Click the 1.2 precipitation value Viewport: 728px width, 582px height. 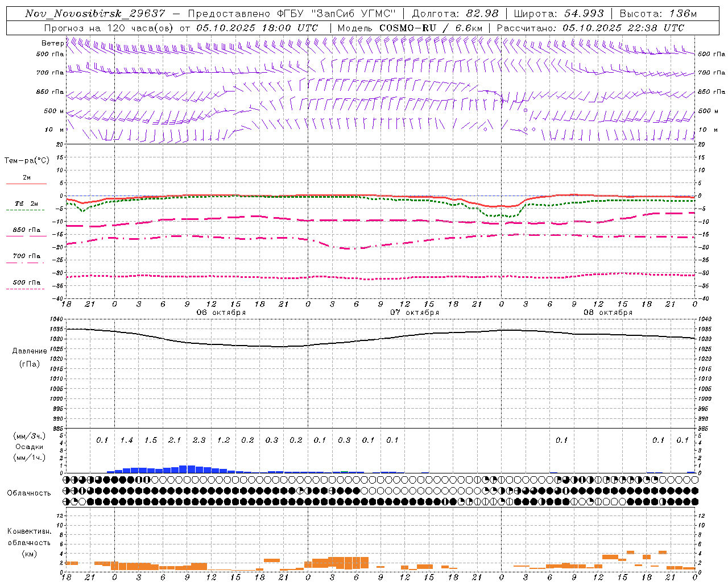tap(224, 440)
